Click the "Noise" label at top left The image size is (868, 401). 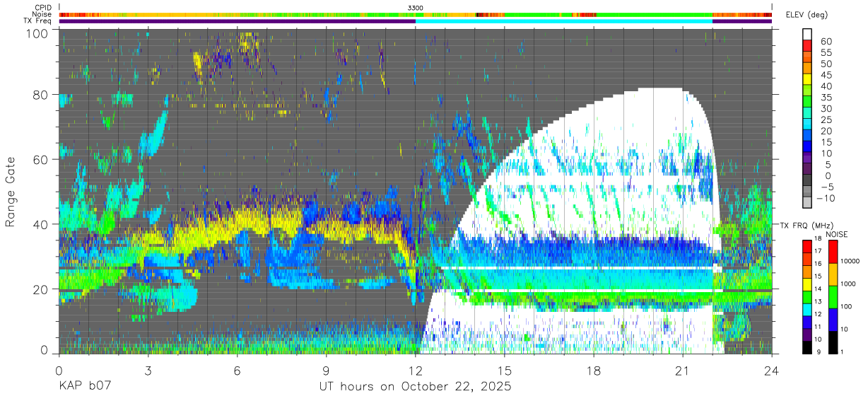tap(42, 14)
